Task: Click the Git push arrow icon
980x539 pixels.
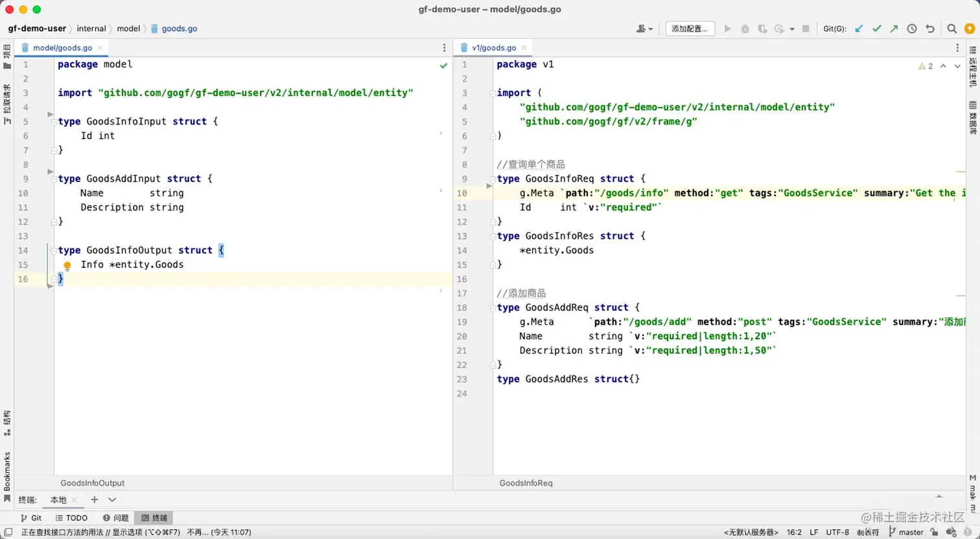Action: tap(894, 29)
